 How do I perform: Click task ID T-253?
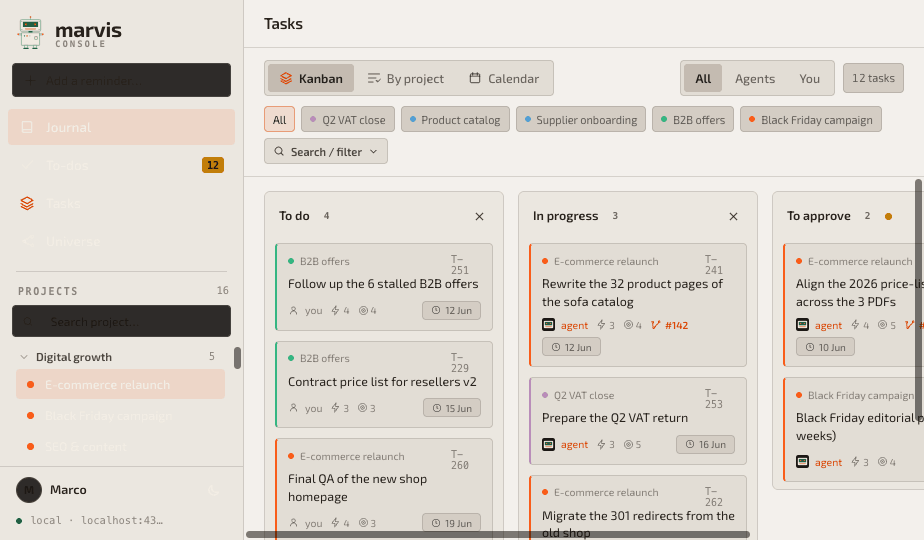pos(714,399)
